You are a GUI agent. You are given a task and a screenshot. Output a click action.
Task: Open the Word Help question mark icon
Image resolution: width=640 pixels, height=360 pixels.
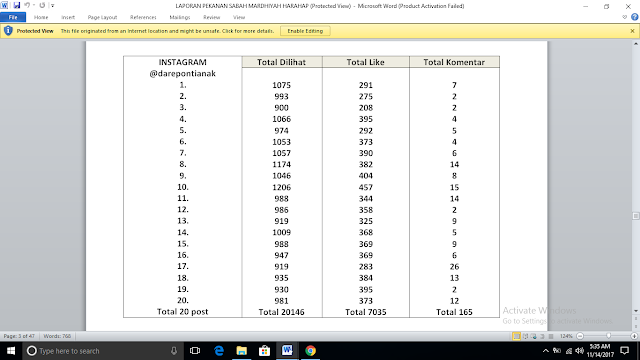click(x=635, y=17)
